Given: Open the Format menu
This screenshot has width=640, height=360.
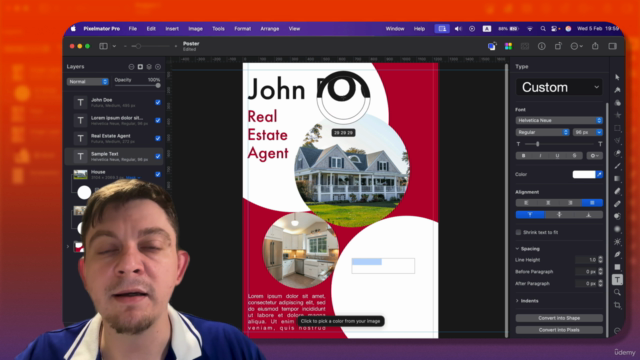Looking at the screenshot, I should (x=242, y=29).
